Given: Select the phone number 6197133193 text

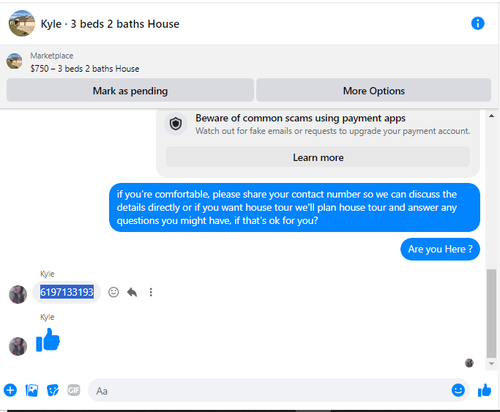Looking at the screenshot, I should tap(67, 292).
